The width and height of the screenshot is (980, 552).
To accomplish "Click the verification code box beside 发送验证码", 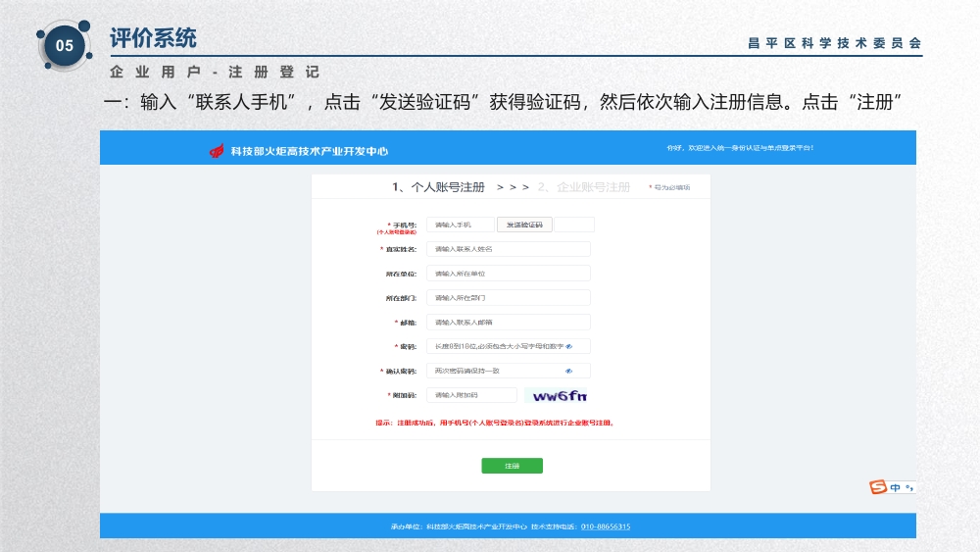I will click(574, 225).
